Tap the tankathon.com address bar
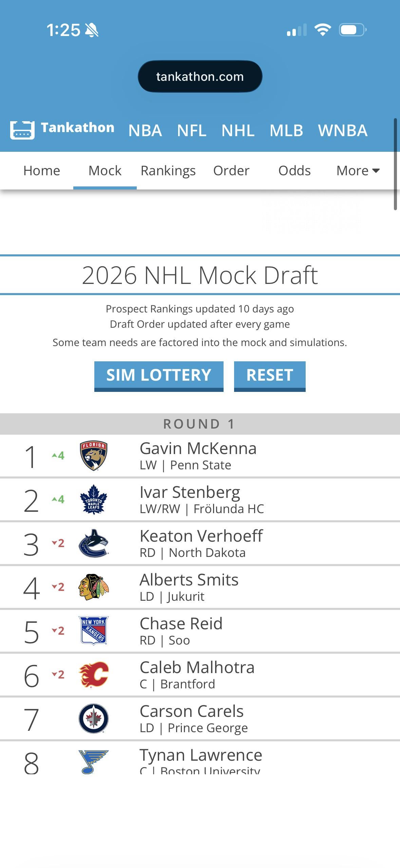Viewport: 400px width, 868px height. (200, 77)
